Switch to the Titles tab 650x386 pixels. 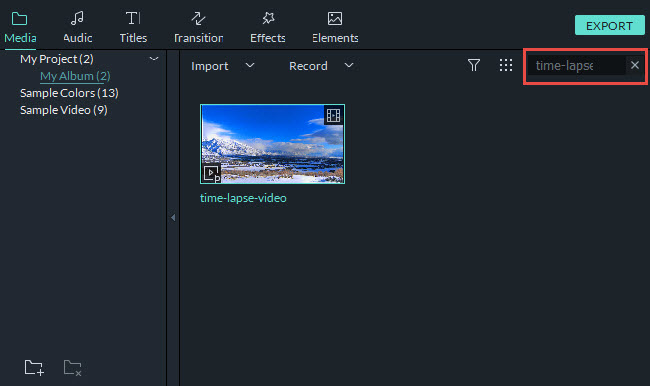point(133,28)
